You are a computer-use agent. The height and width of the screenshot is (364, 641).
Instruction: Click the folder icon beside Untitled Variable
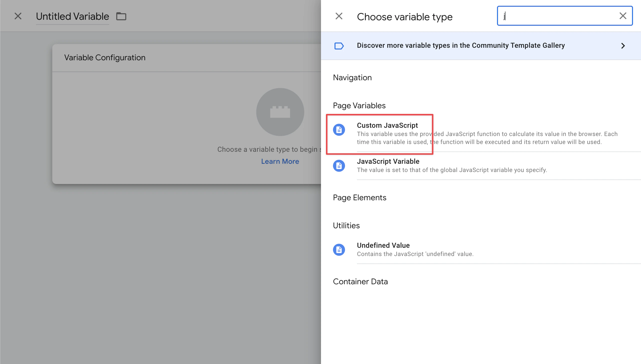point(121,16)
